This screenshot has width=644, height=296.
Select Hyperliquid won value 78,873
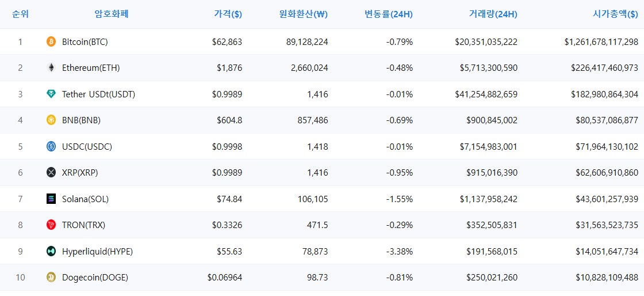point(315,251)
